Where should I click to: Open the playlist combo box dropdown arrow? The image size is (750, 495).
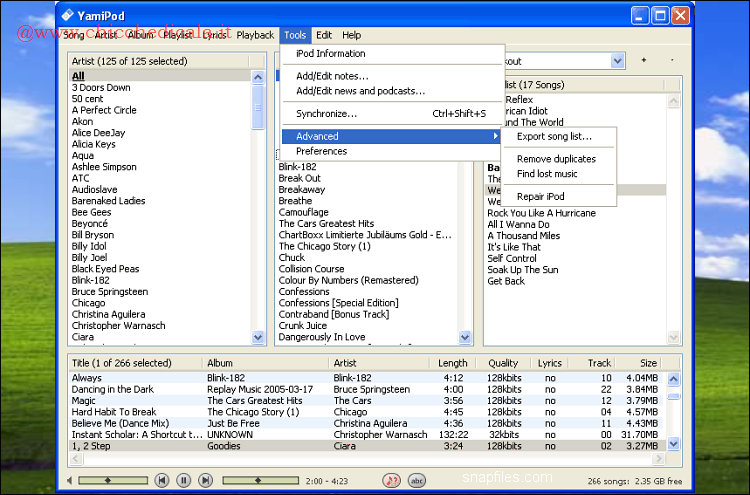coord(616,61)
